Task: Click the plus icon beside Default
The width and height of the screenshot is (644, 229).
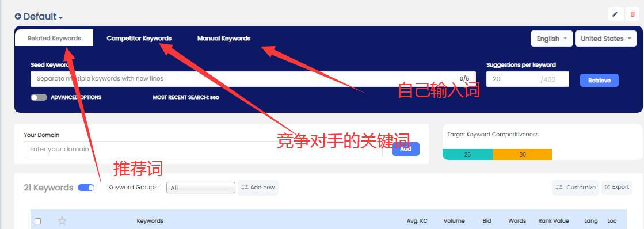Action: click(18, 17)
